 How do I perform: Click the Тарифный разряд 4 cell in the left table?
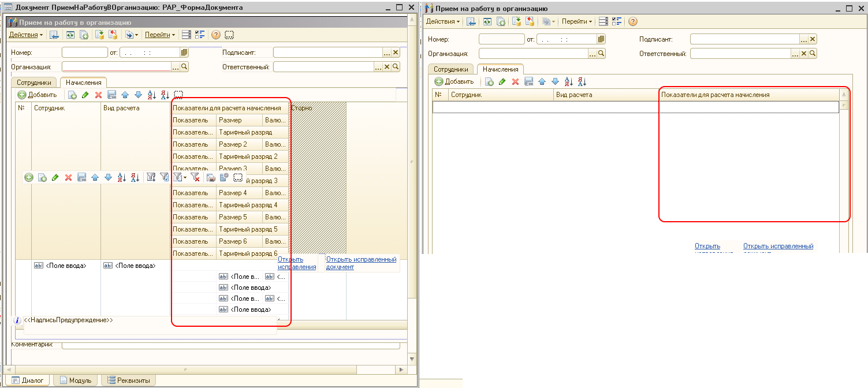[x=252, y=205]
